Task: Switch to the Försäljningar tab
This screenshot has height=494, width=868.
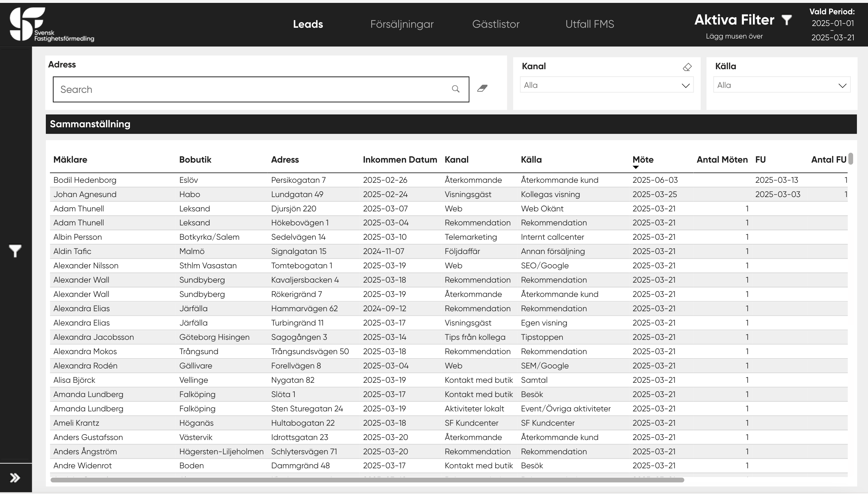Action: pos(402,24)
